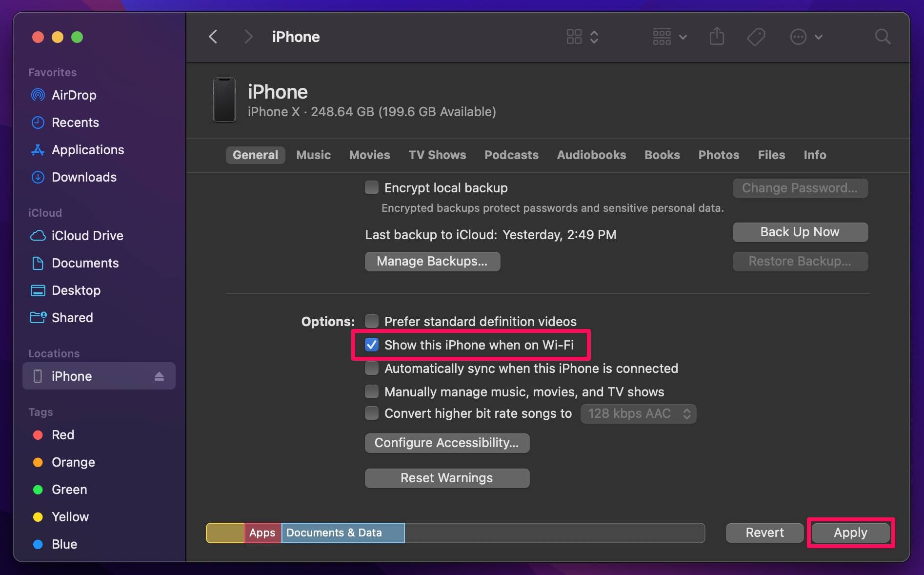The image size is (924, 575).
Task: Click the Back Up Now button
Action: 800,232
